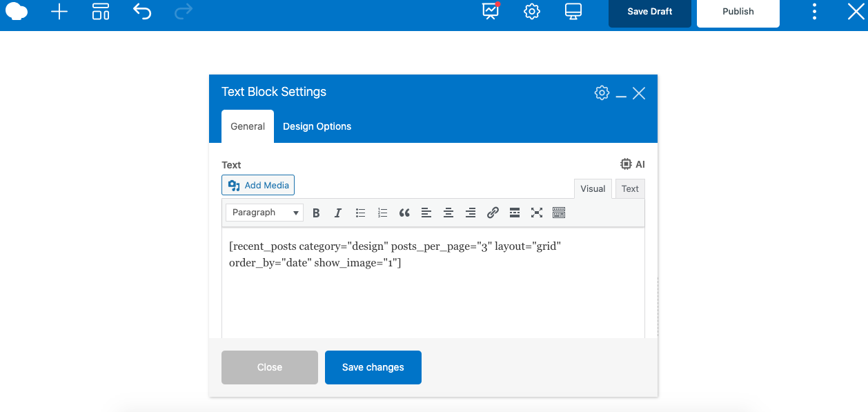Screen dimensions: 868x412
Task: Open the Templates panel icon
Action: coord(100,11)
